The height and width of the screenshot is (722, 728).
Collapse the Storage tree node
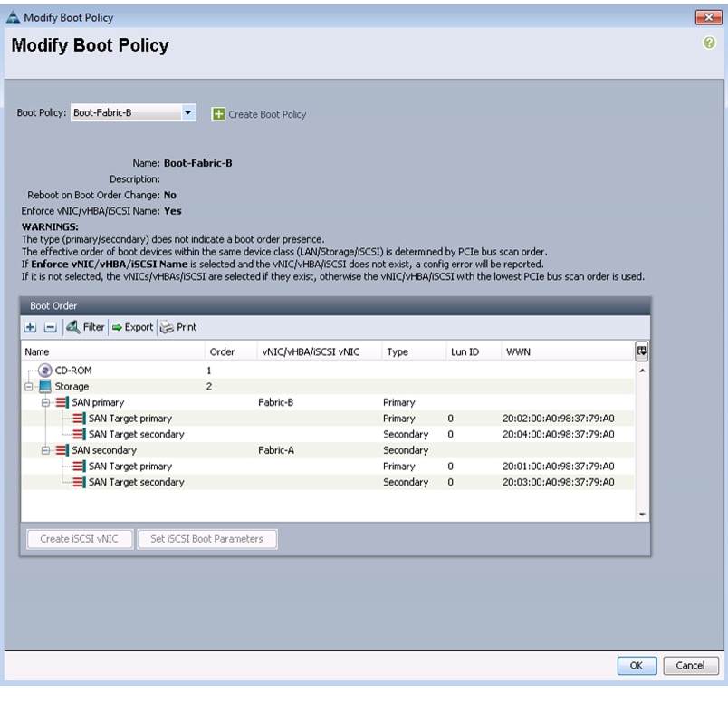[x=29, y=387]
